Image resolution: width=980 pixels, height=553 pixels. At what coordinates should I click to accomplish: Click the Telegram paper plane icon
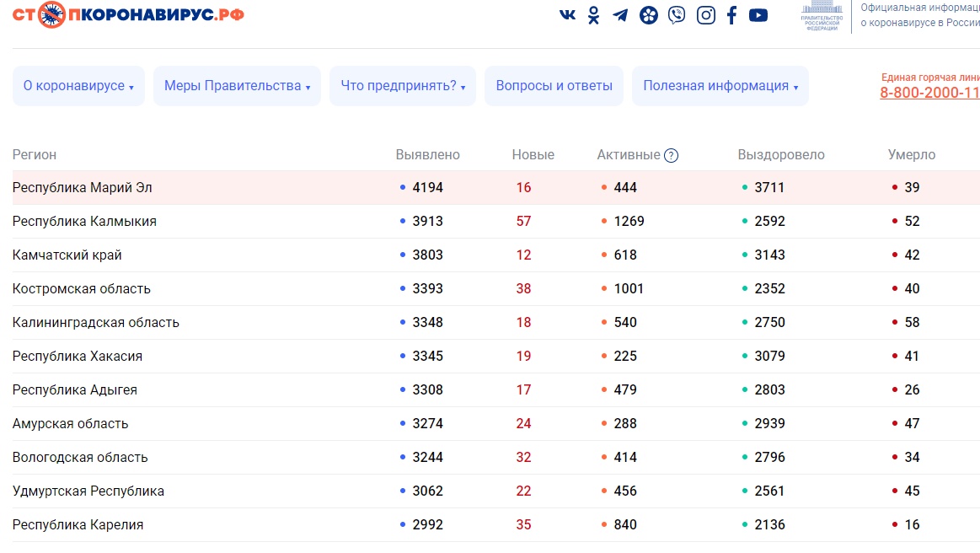click(620, 15)
